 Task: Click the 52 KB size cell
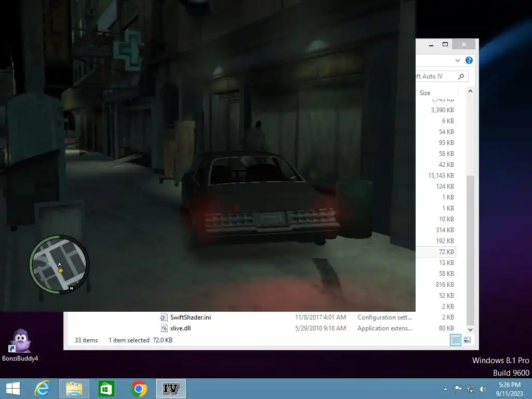tap(446, 296)
